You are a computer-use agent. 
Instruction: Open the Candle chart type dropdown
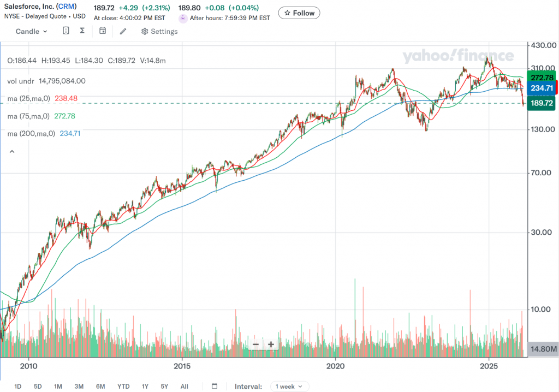pos(32,31)
